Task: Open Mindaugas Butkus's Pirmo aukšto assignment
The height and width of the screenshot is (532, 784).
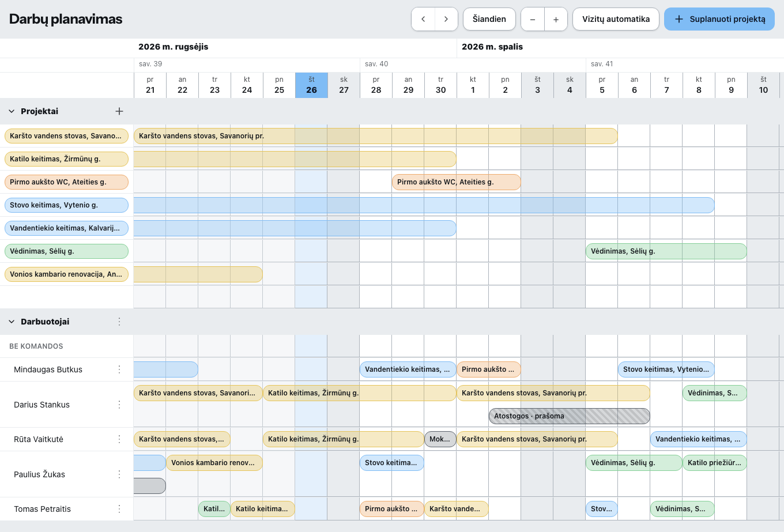Action: (x=489, y=369)
